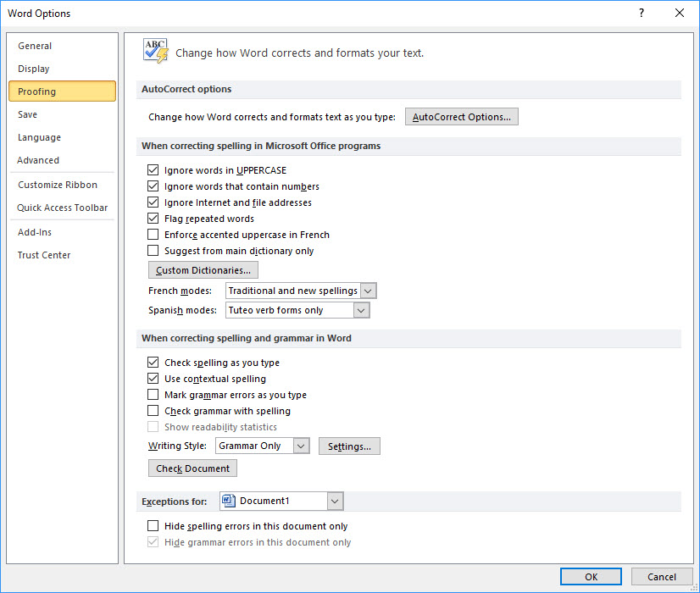Open dialog help via the question mark icon
This screenshot has height=593, width=700.
[x=641, y=13]
